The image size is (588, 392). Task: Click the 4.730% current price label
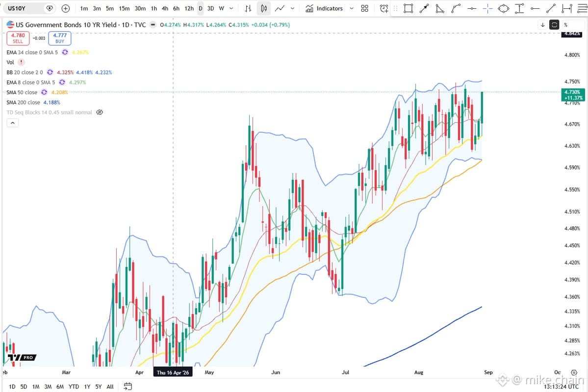point(572,95)
